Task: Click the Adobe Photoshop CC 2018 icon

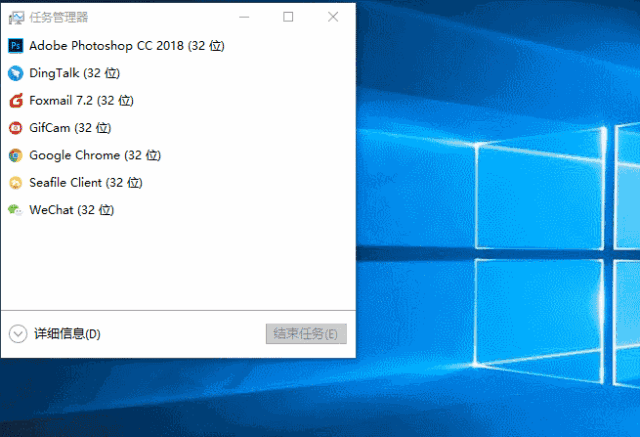Action: 15,45
